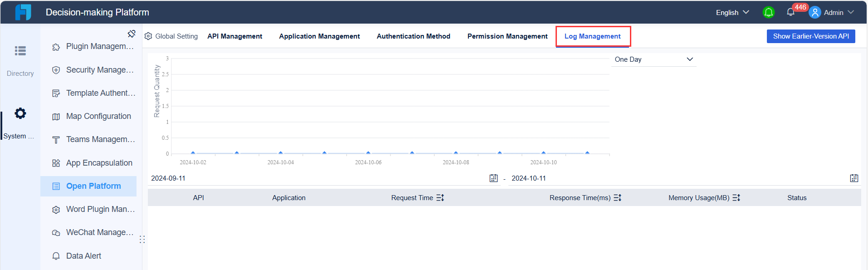Sort by Request Time icon
The width and height of the screenshot is (868, 270).
[x=440, y=198]
